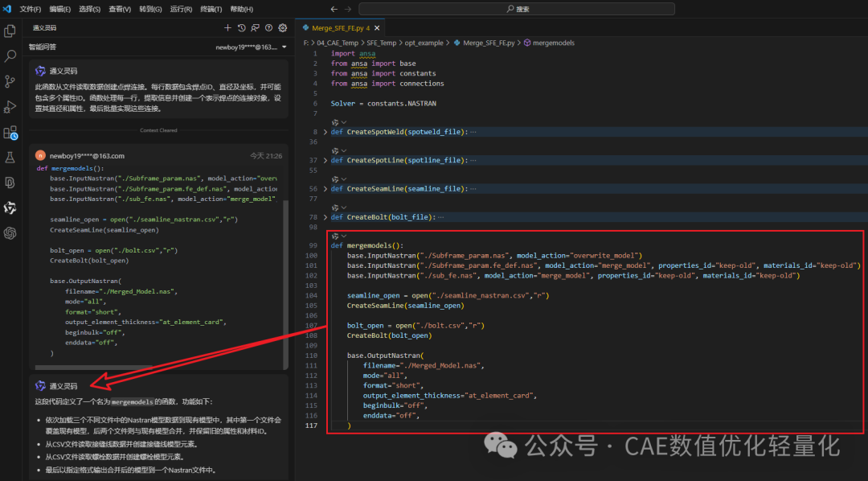
Task: Open Lingma actions chevron above CreateBolt
Action: click(344, 208)
